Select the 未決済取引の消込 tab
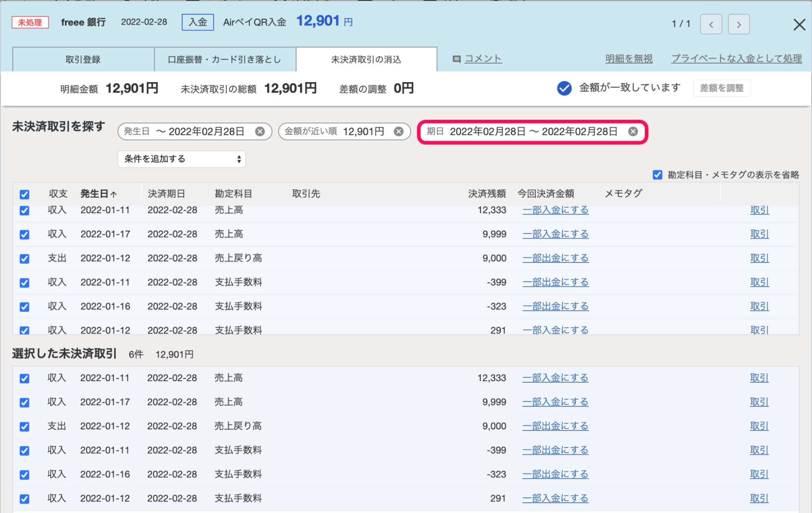The height and width of the screenshot is (513, 812). coord(366,59)
